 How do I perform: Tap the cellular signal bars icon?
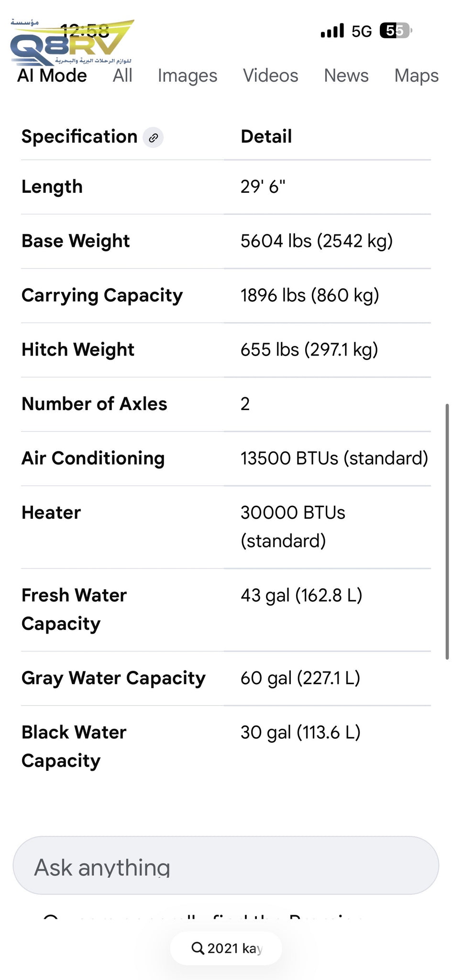332,31
